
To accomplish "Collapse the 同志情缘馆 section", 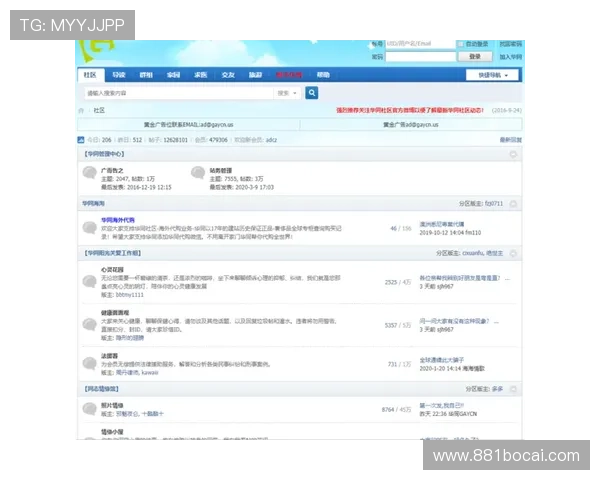I will point(513,389).
